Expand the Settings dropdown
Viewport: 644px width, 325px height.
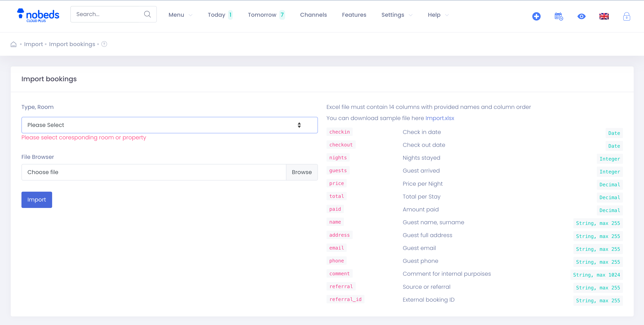click(396, 15)
